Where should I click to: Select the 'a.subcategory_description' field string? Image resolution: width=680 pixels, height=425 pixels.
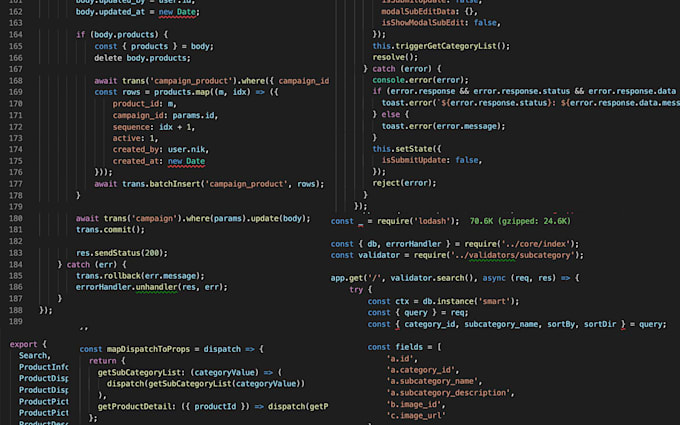447,392
